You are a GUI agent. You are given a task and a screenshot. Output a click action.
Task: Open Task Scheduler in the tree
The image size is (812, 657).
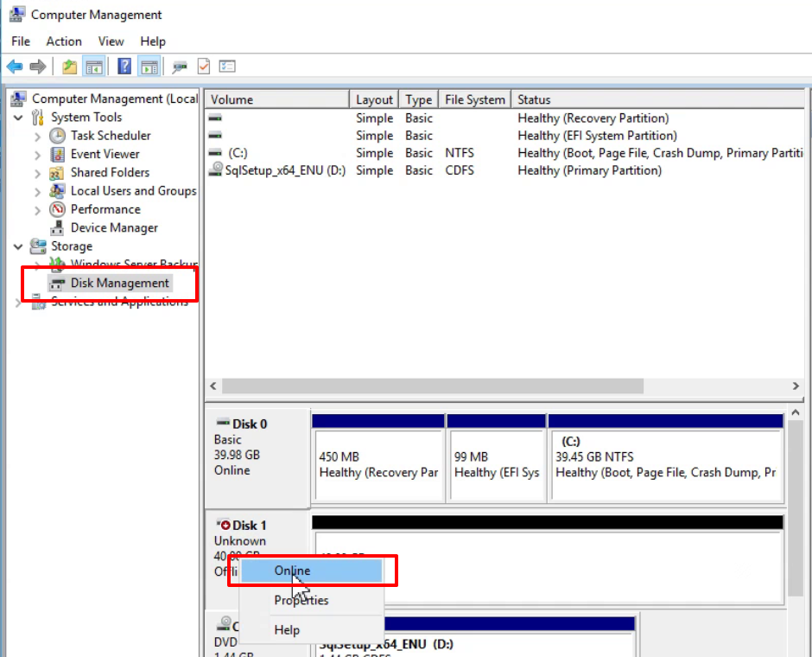[x=111, y=136]
